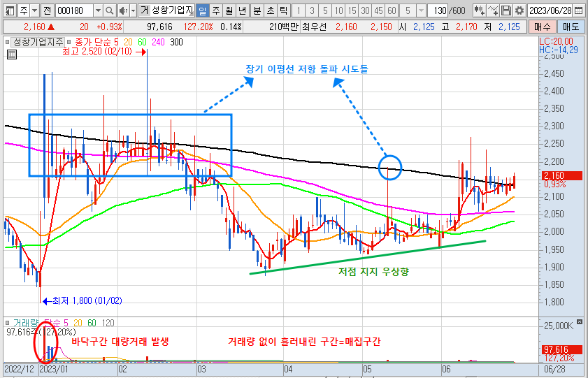Click the 210백만 trading value
588x378 pixels.
pyautogui.click(x=283, y=27)
